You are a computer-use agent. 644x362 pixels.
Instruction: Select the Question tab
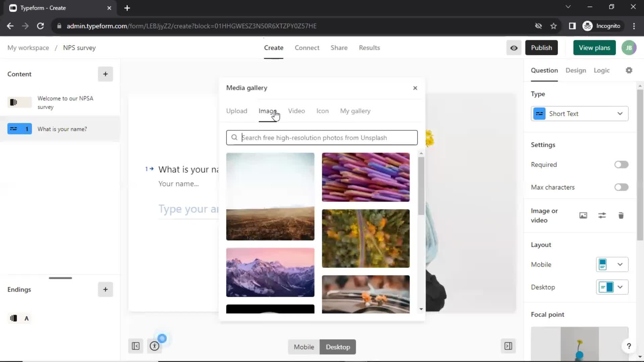[544, 70]
